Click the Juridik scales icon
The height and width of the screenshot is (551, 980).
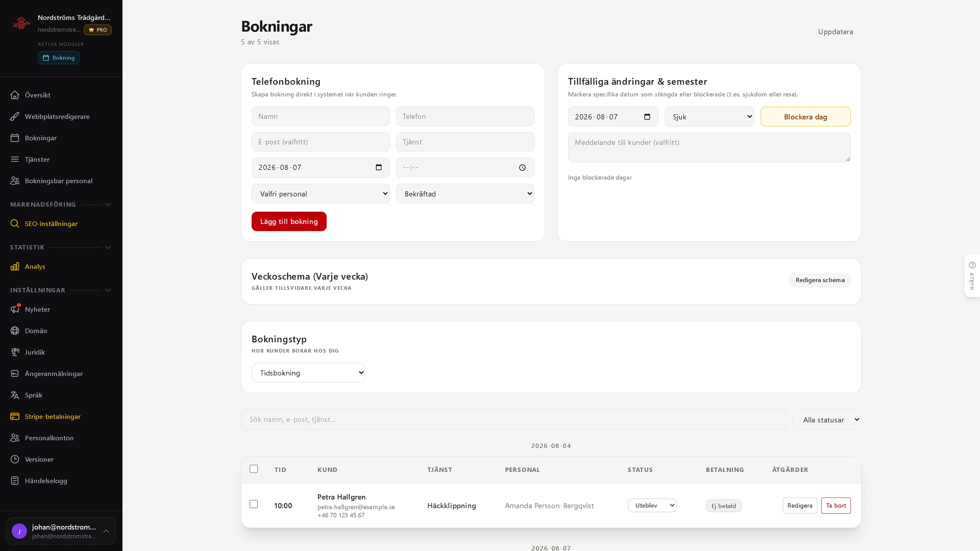click(15, 352)
